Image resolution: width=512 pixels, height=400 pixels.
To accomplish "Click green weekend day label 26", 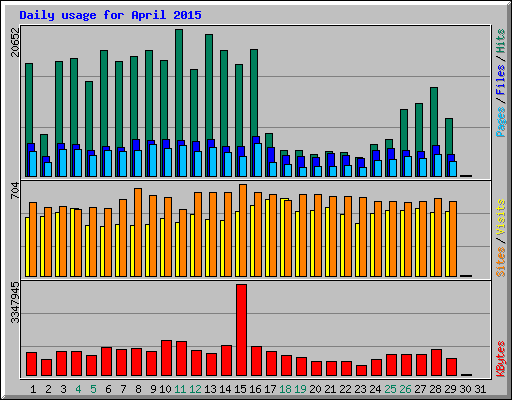I will (406, 389).
